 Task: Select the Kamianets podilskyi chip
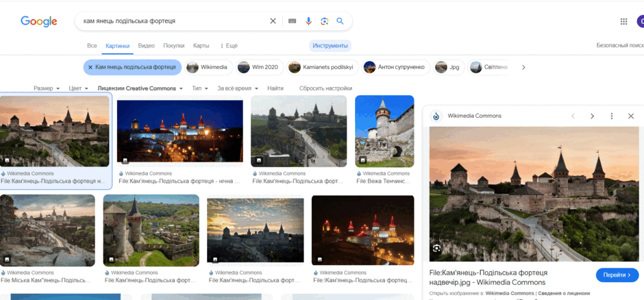[323, 67]
